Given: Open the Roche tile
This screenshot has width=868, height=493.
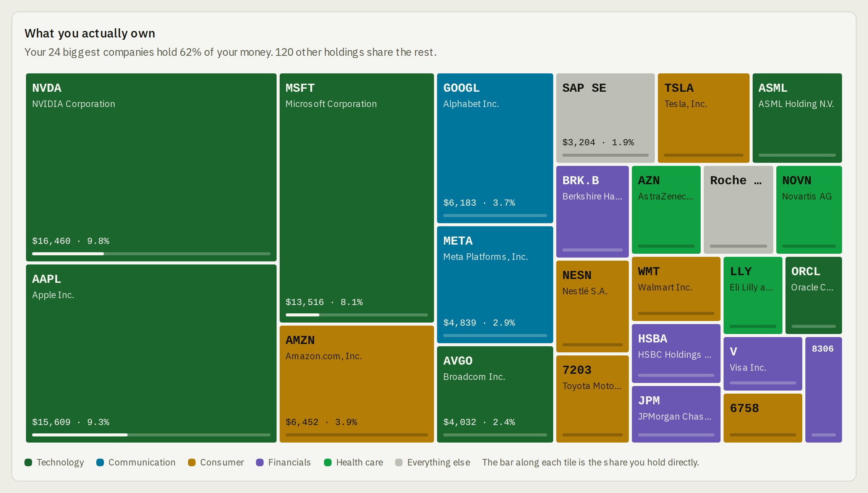Looking at the screenshot, I should tap(738, 210).
